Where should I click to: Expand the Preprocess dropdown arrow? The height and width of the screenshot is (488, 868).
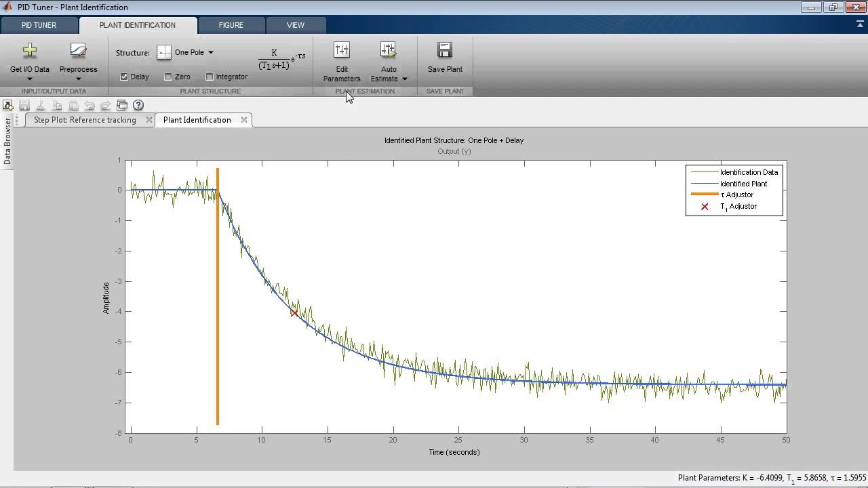(78, 79)
